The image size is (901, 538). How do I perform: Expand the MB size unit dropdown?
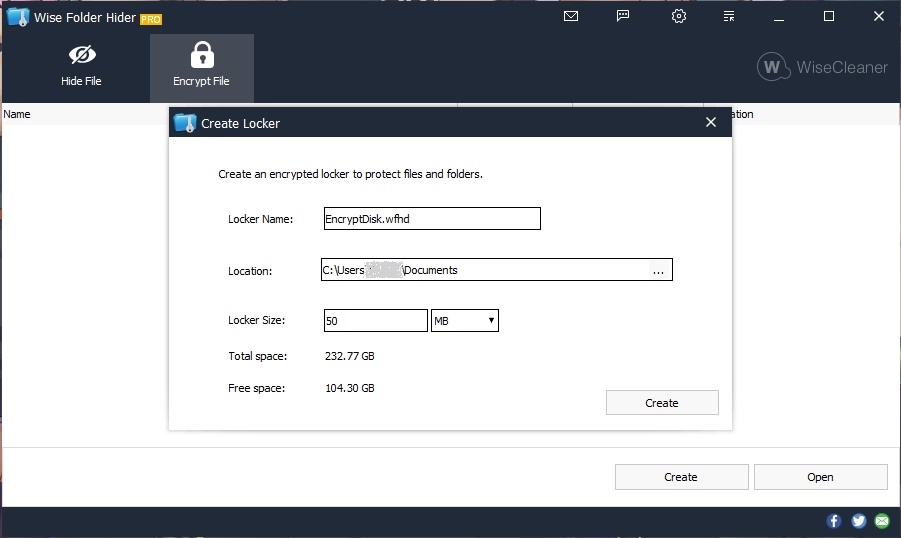[465, 321]
